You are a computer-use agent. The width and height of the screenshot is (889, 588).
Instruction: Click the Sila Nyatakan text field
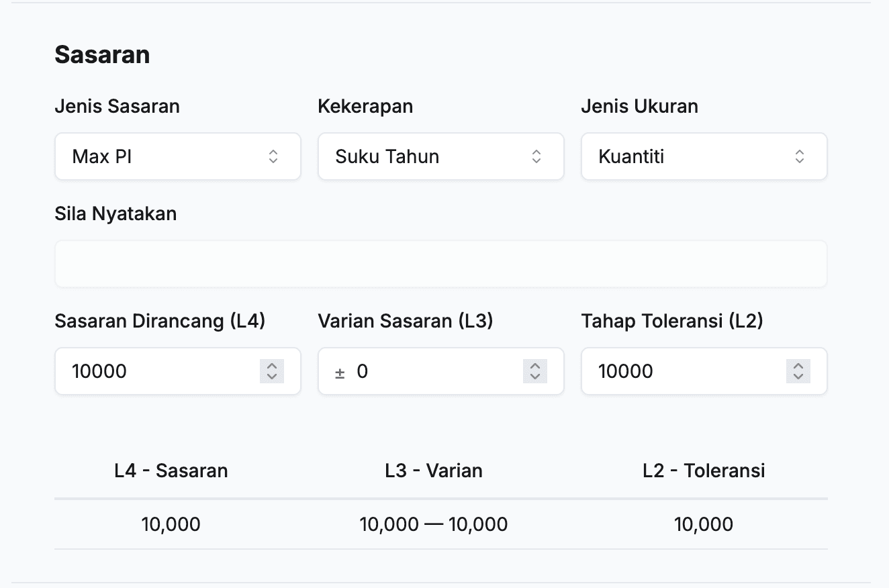(440, 264)
